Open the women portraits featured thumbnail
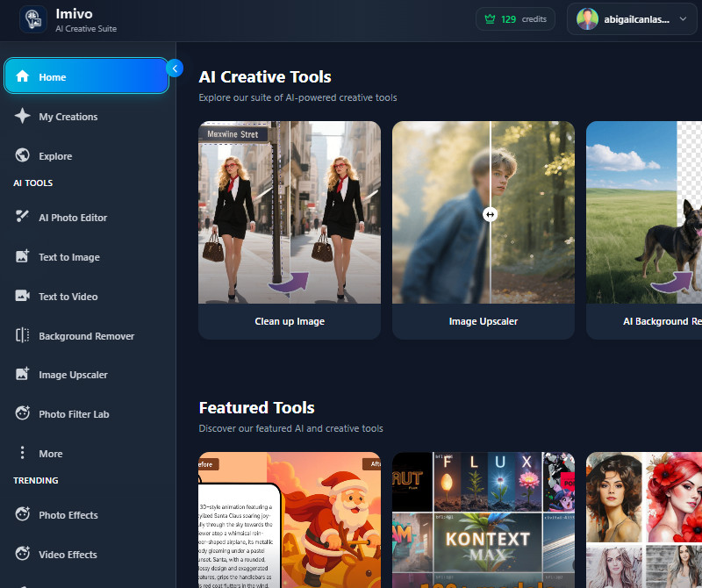The height and width of the screenshot is (588, 702). point(644,520)
